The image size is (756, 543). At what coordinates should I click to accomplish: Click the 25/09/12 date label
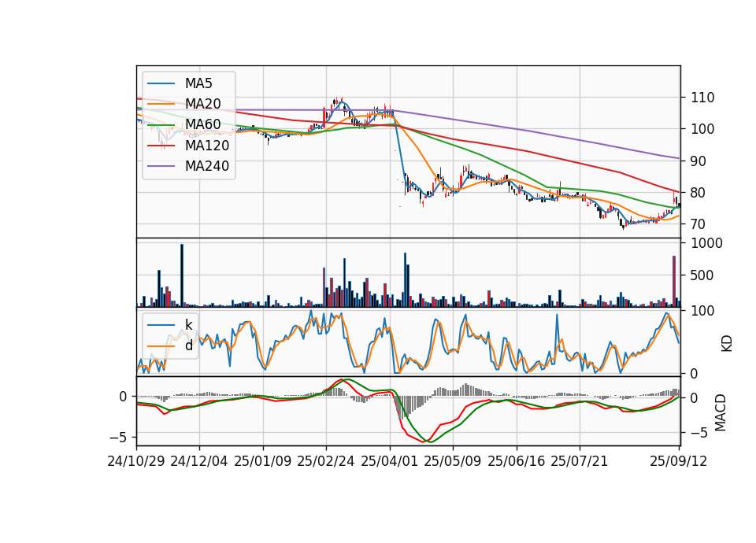pos(678,461)
